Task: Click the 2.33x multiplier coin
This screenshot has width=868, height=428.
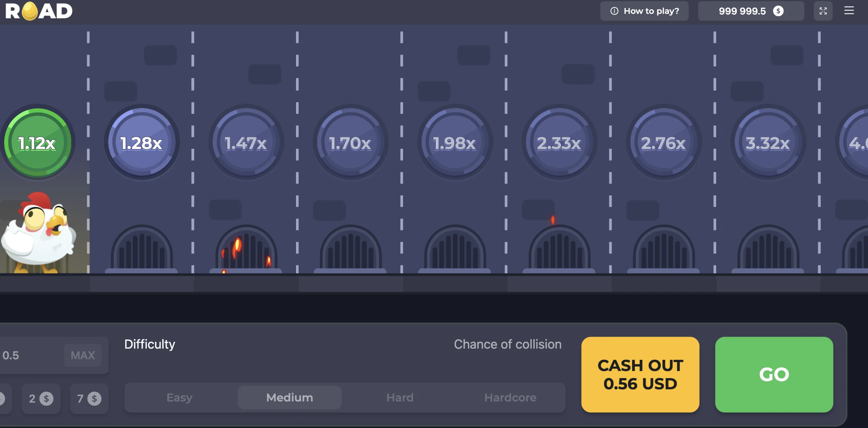Action: click(559, 142)
